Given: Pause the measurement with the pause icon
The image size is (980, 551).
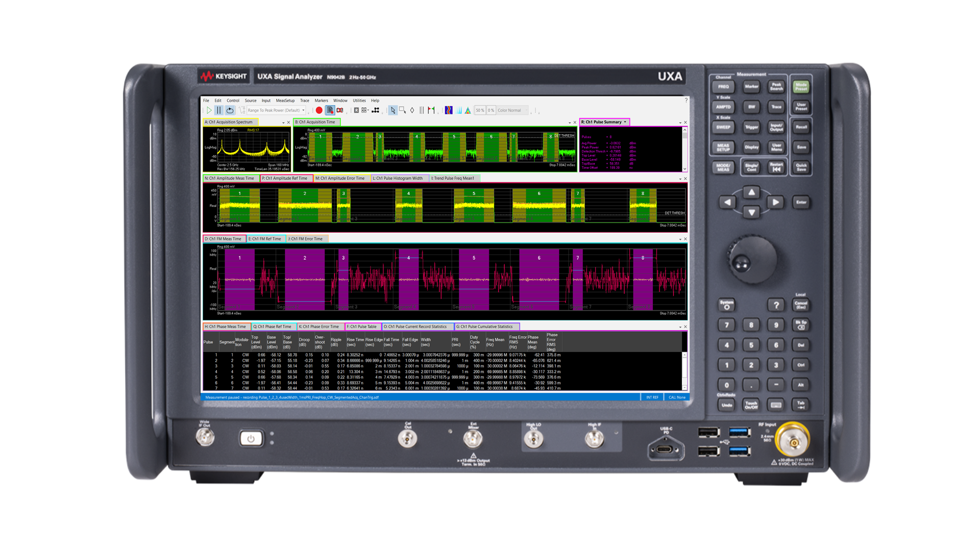Looking at the screenshot, I should point(218,110).
